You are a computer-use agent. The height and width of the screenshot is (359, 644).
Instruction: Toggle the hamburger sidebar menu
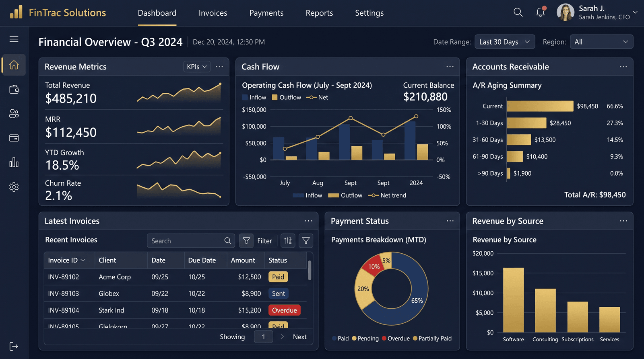pyautogui.click(x=14, y=39)
